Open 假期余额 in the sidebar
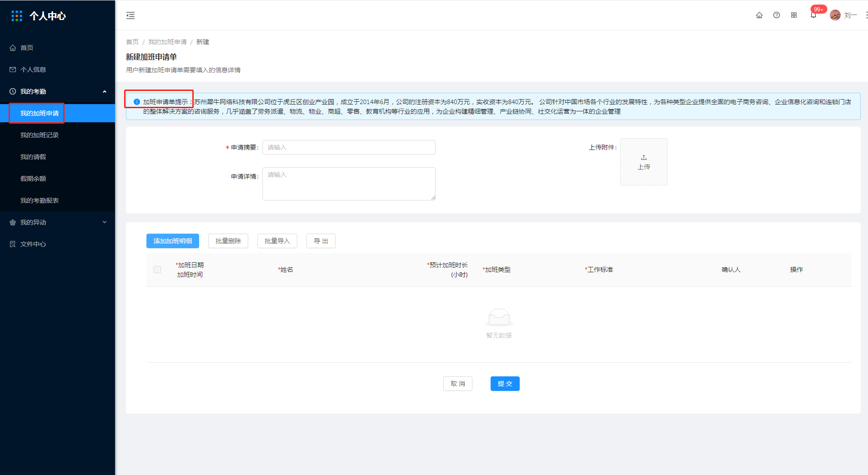The width and height of the screenshot is (868, 475). [x=57, y=179]
